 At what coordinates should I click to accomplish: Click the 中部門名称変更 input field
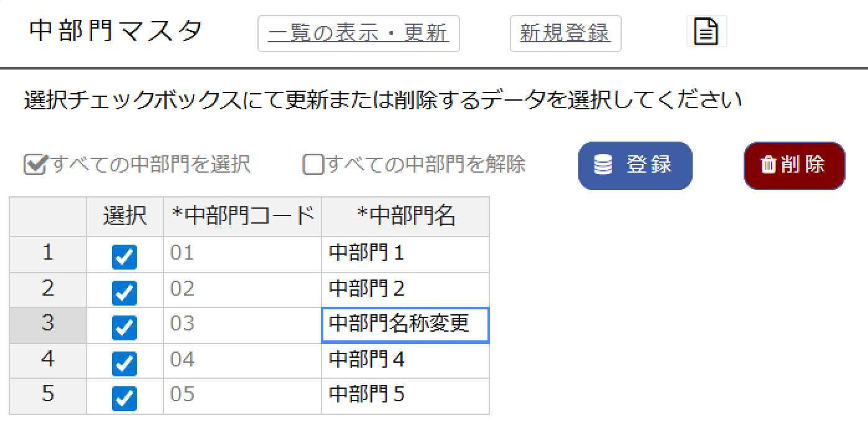404,324
